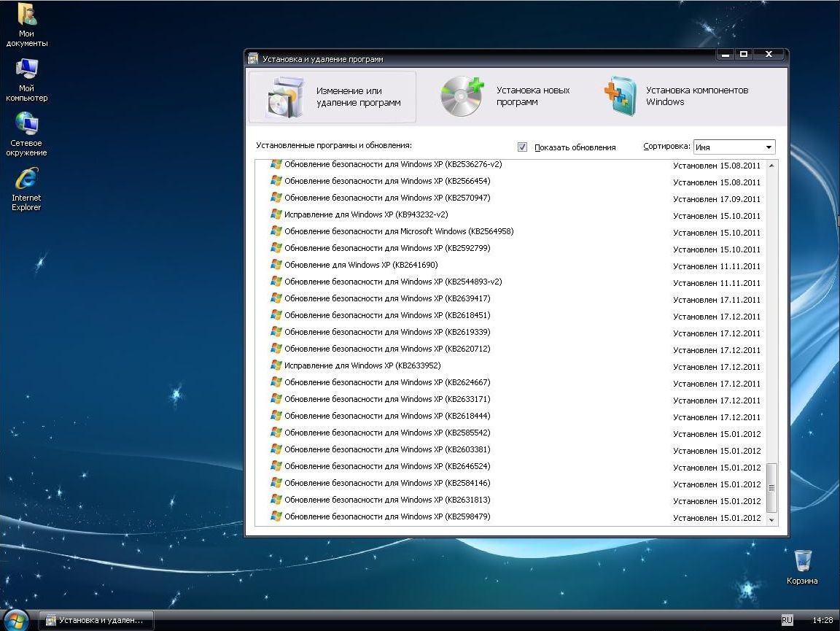Click the Show updates label text
Image resolution: width=840 pixels, height=631 pixels.
pos(575,147)
